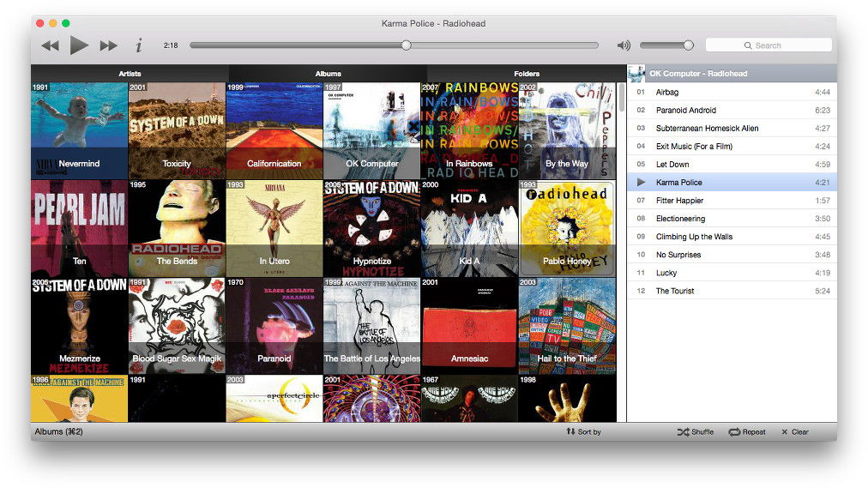
Task: Select the Nevermind album cover
Action: (x=79, y=130)
